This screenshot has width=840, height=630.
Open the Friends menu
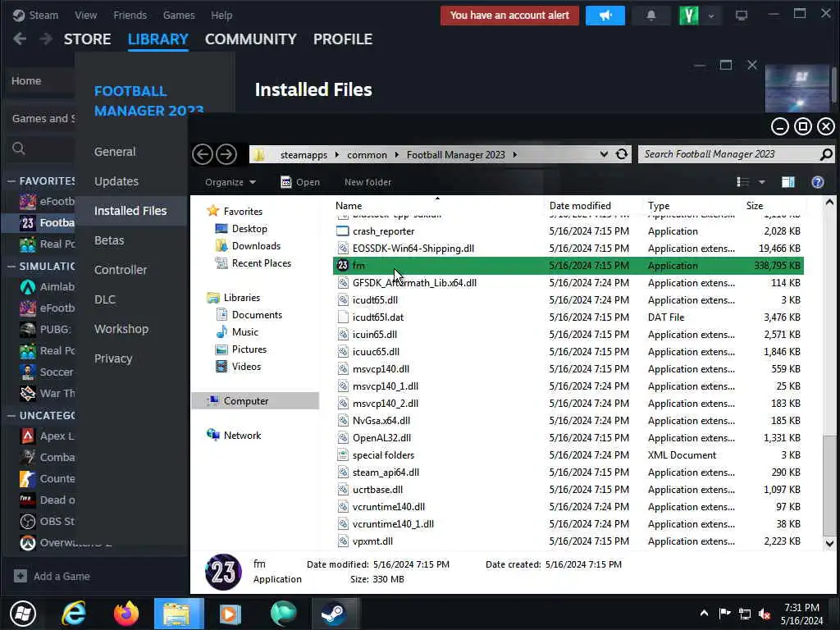(x=130, y=15)
